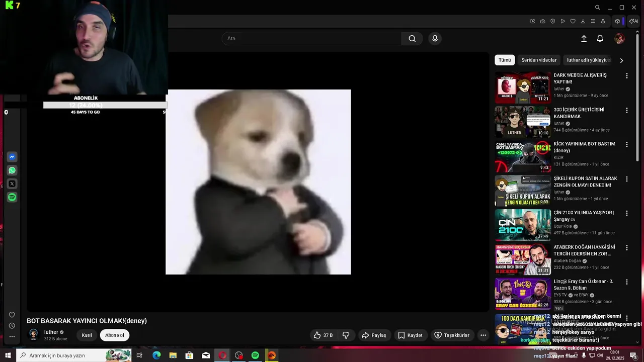The width and height of the screenshot is (644, 362).
Task: Open YouTube account avatar menu
Action: coord(619,39)
